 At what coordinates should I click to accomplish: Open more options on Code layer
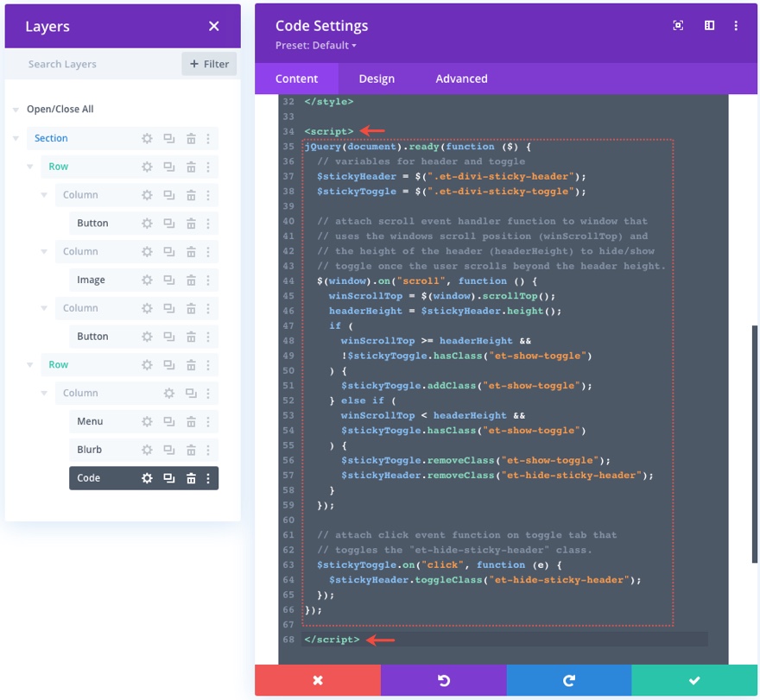point(208,479)
